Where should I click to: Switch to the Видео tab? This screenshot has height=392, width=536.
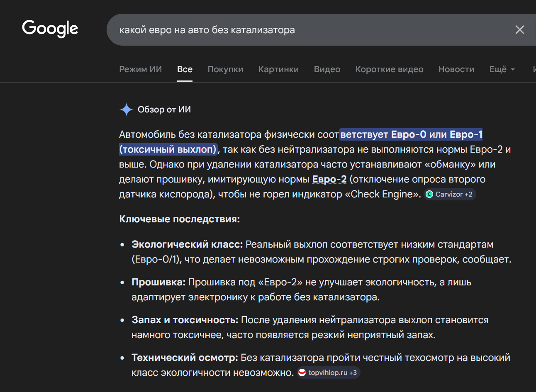tap(327, 69)
